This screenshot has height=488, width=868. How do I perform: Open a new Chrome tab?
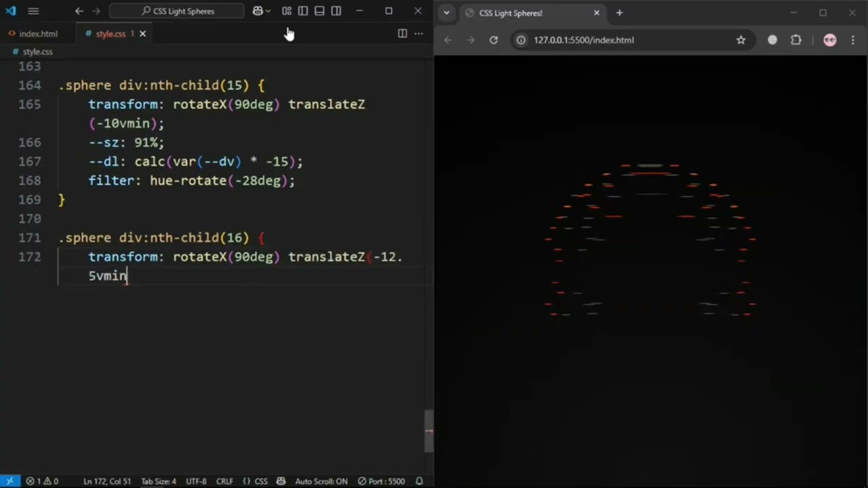pyautogui.click(x=619, y=13)
